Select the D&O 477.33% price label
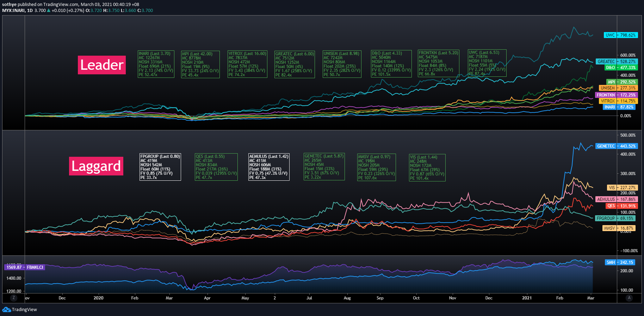The width and height of the screenshot is (644, 316). coord(621,67)
